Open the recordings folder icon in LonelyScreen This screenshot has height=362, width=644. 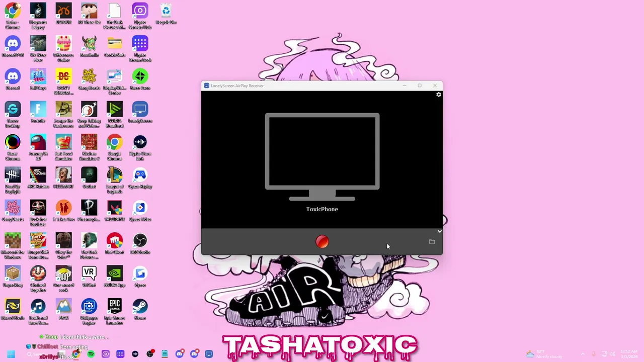click(x=432, y=242)
